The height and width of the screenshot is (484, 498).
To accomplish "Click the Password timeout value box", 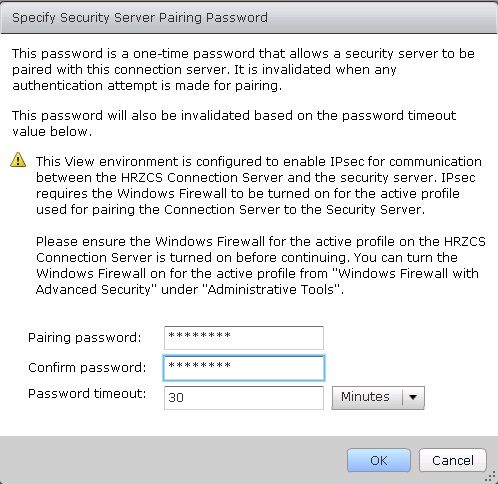I will click(244, 398).
